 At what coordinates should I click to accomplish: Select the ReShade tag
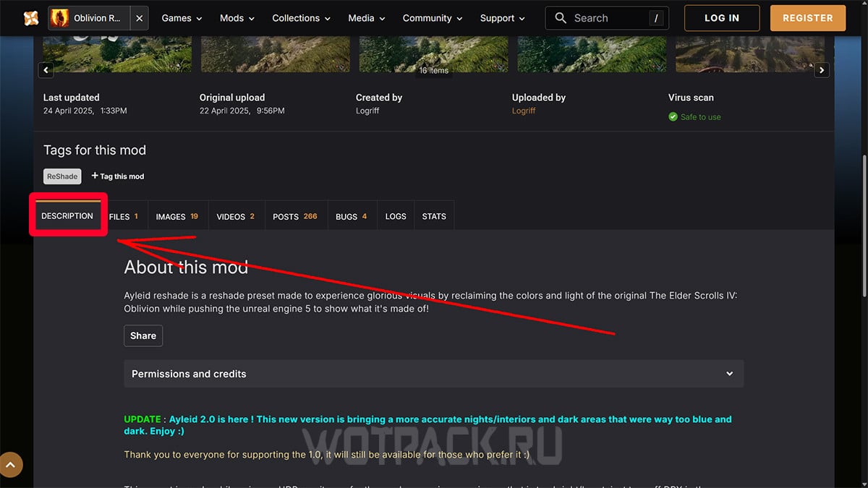62,176
